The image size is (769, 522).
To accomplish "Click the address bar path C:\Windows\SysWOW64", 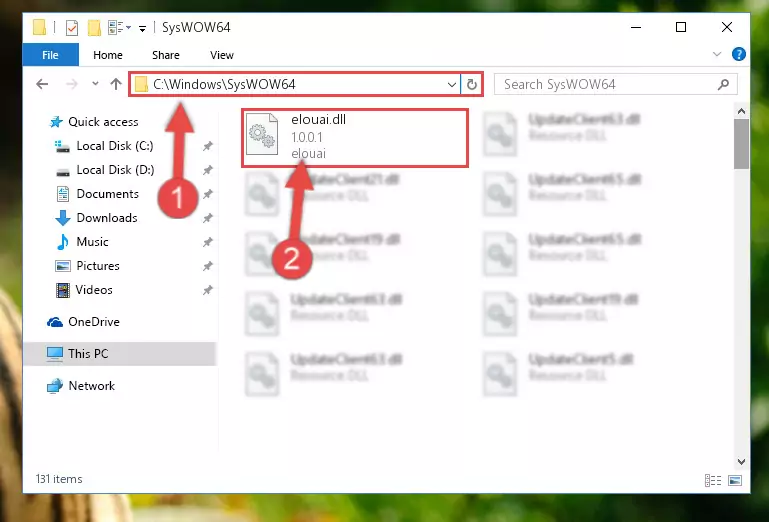I will point(224,84).
